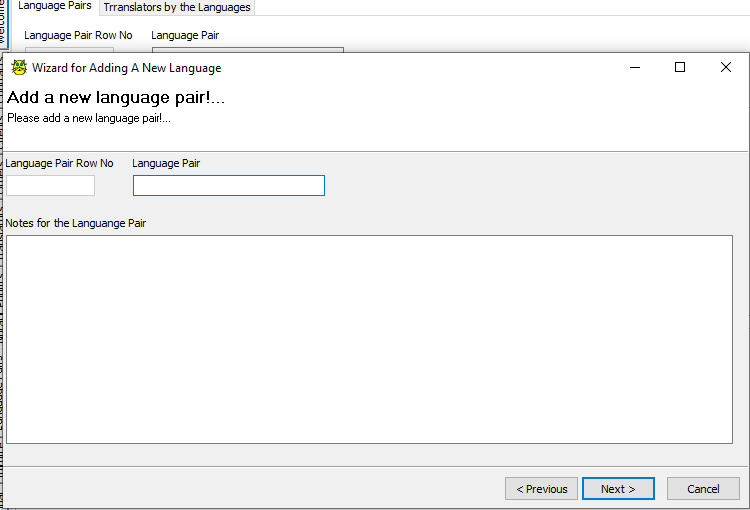Click the 'Add a new language pair!...' heading
The height and width of the screenshot is (510, 750).
pos(116,98)
